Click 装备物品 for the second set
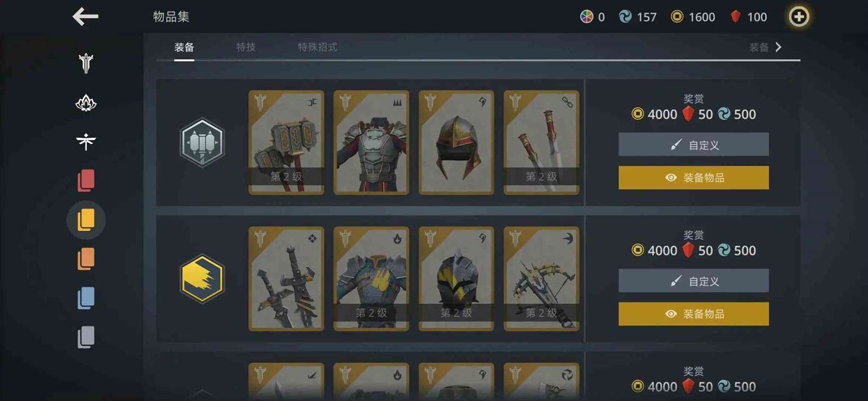The height and width of the screenshot is (401, 868). [x=694, y=314]
